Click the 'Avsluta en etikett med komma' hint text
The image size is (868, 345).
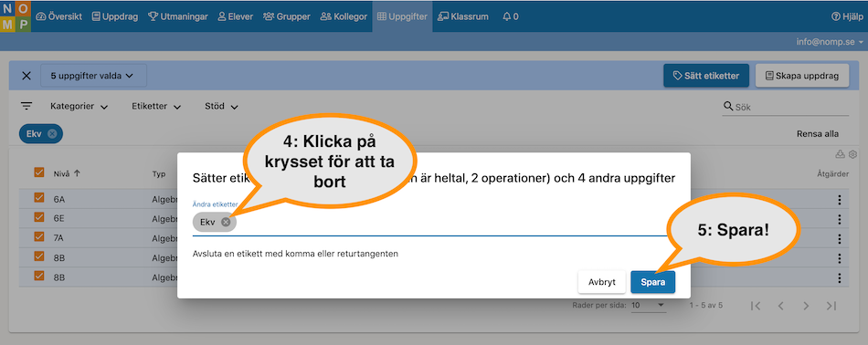pos(296,255)
